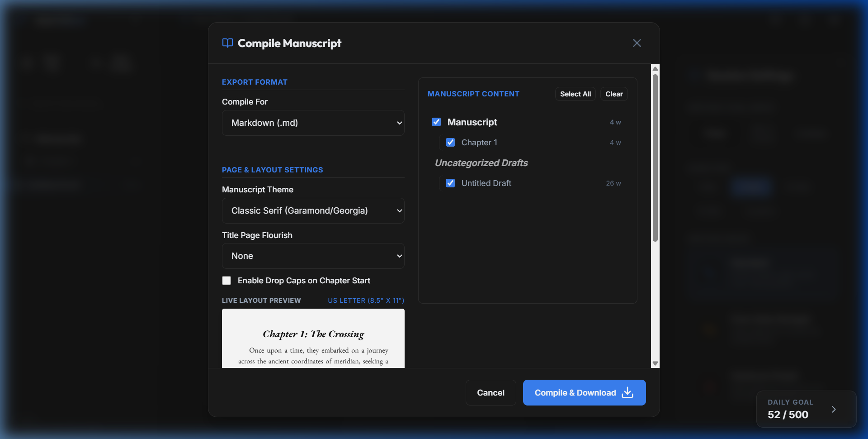Click the LIVE LAYOUT PREVIEW label
Screen dimensions: 868x439
pos(261,301)
